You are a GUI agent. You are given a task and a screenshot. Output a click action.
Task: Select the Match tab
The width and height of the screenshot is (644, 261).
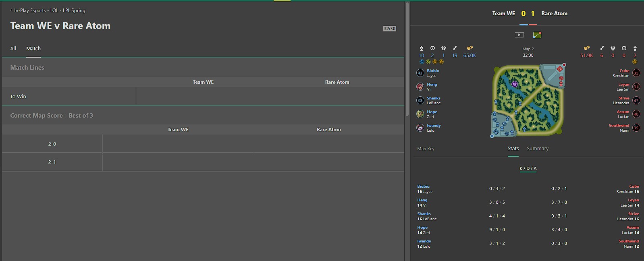(x=33, y=48)
